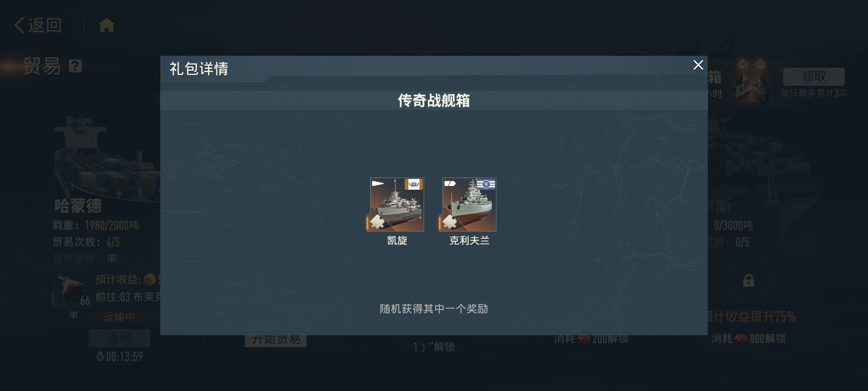Click the 领取 claim button

[814, 76]
